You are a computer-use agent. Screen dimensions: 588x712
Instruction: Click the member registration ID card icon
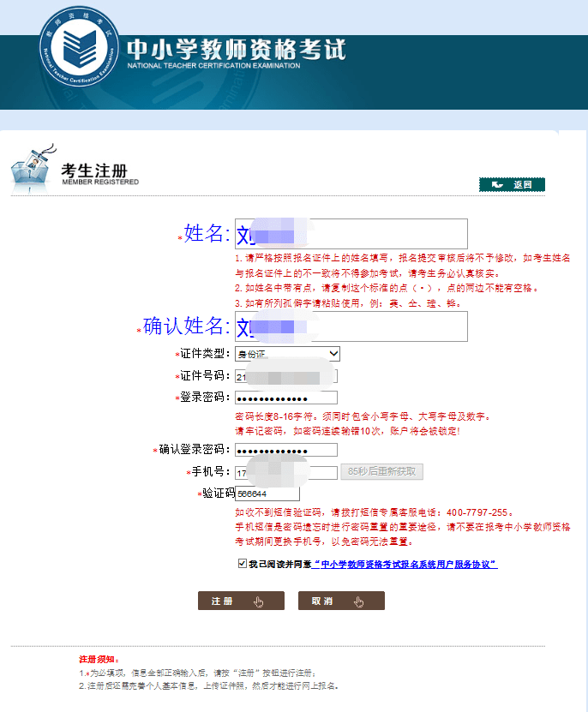point(33,169)
